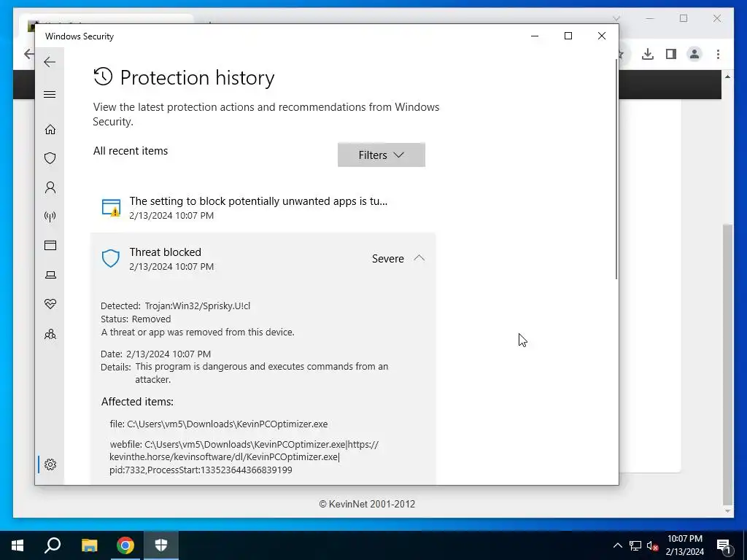Collapse the Threat blocked item chevron
The width and height of the screenshot is (747, 560).
point(419,258)
